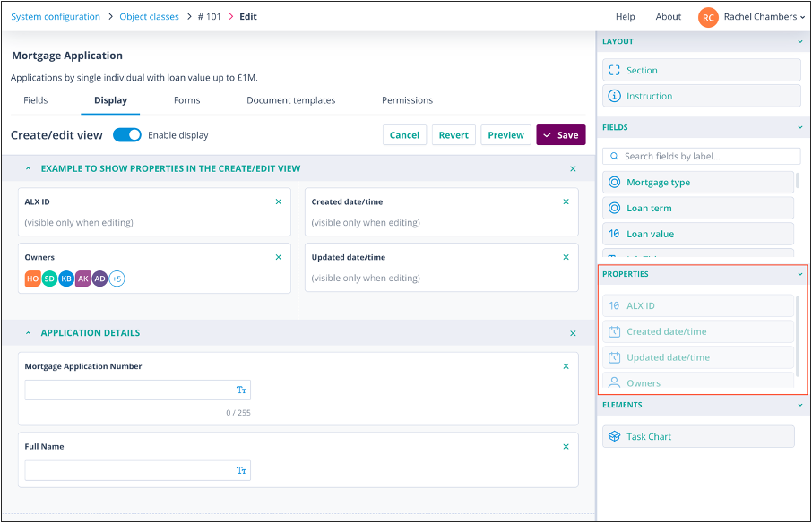Click the Revert button
The height and width of the screenshot is (523, 812).
tap(454, 135)
